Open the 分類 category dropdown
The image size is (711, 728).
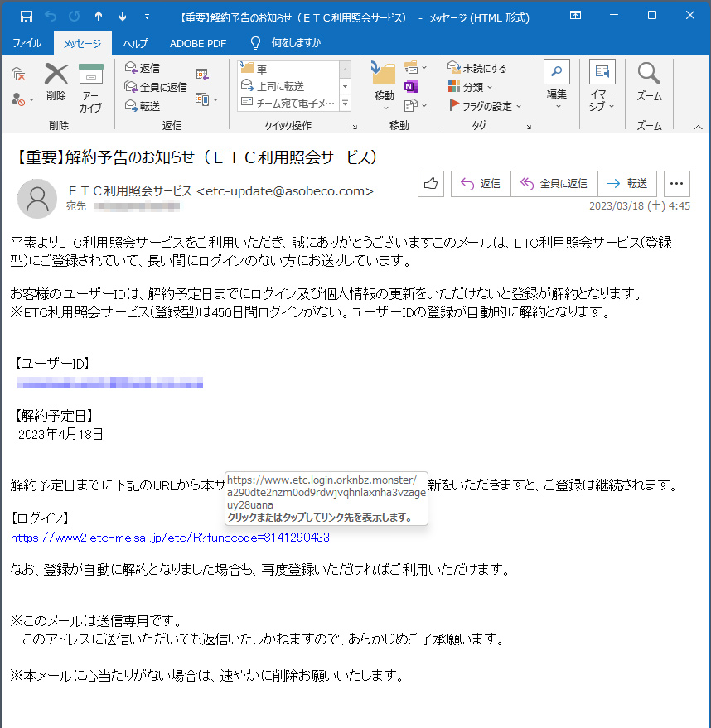[x=470, y=87]
